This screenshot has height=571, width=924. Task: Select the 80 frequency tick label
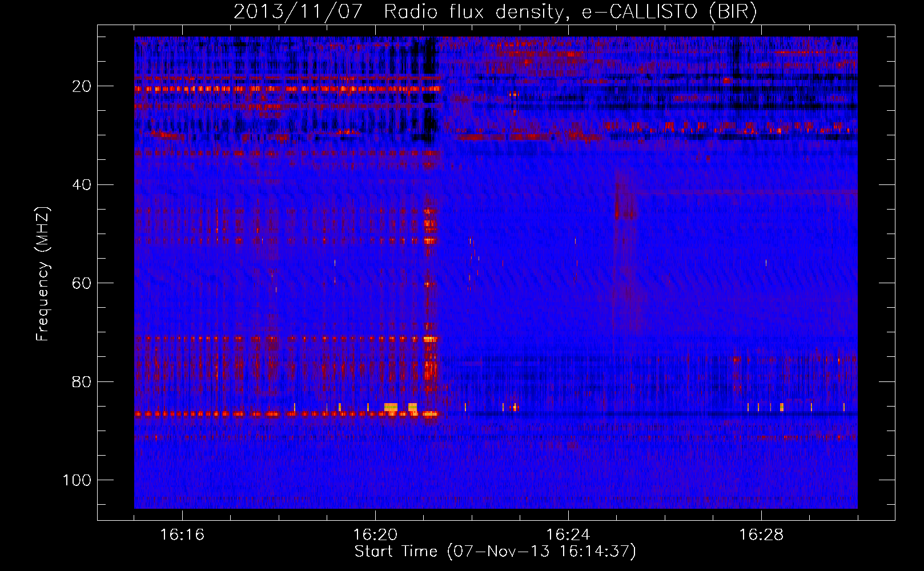(x=82, y=381)
